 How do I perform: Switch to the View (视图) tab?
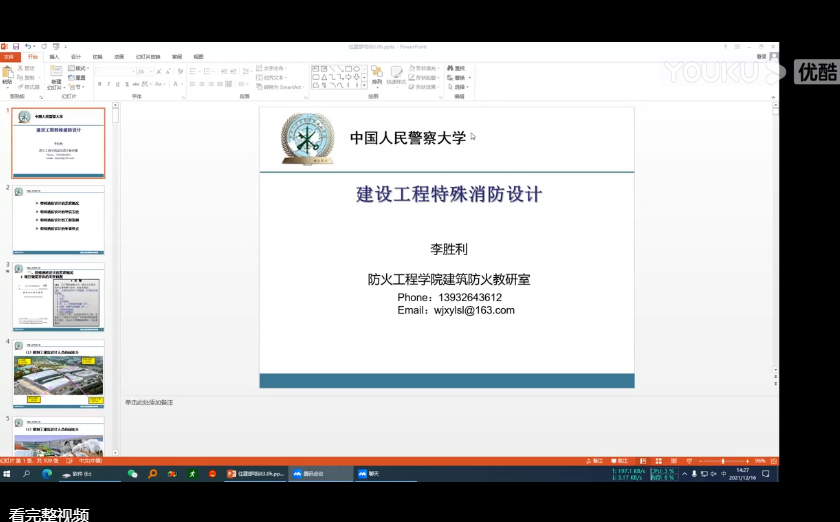(x=198, y=56)
